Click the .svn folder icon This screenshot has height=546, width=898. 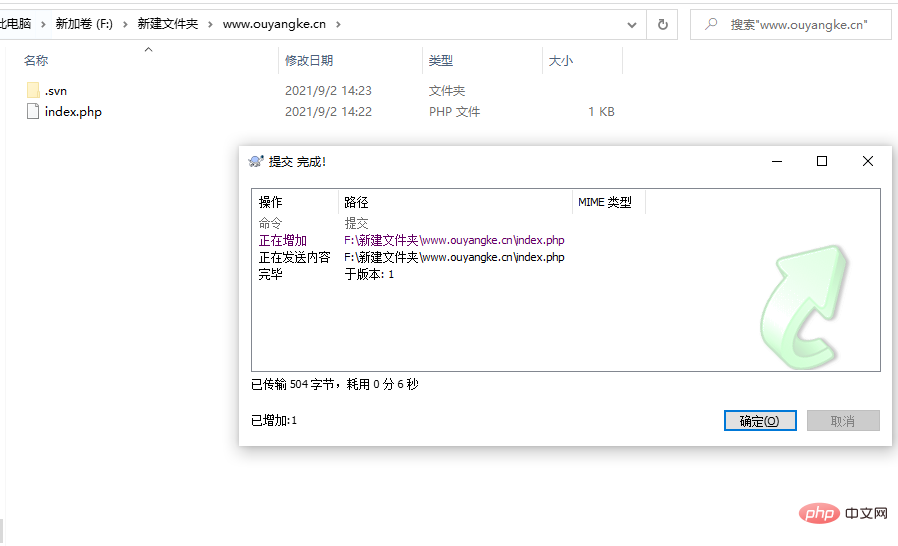pos(33,91)
